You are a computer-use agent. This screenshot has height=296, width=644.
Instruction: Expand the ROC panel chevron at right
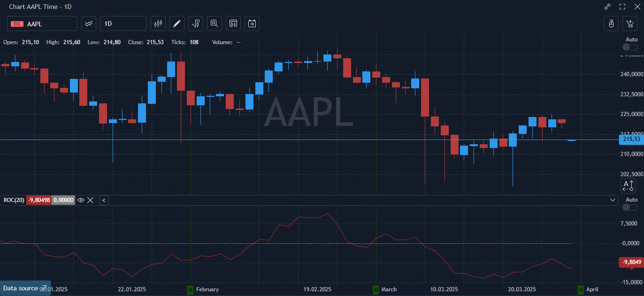click(613, 200)
